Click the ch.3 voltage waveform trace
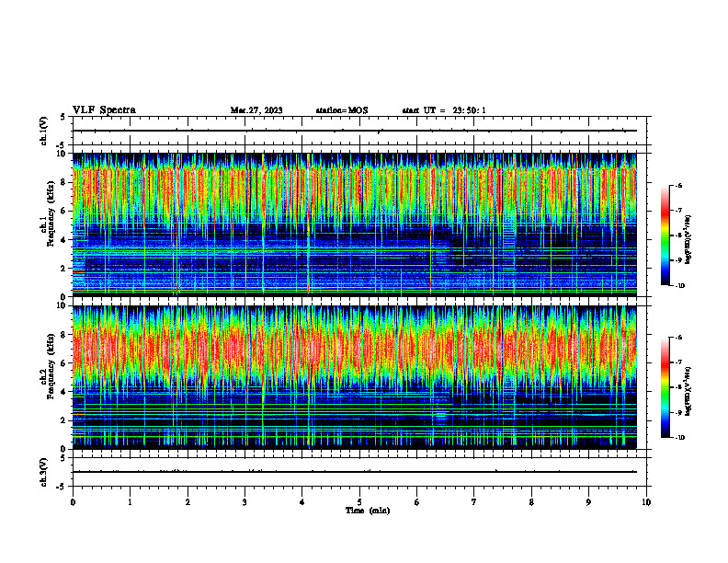The image size is (728, 563). [x=354, y=472]
